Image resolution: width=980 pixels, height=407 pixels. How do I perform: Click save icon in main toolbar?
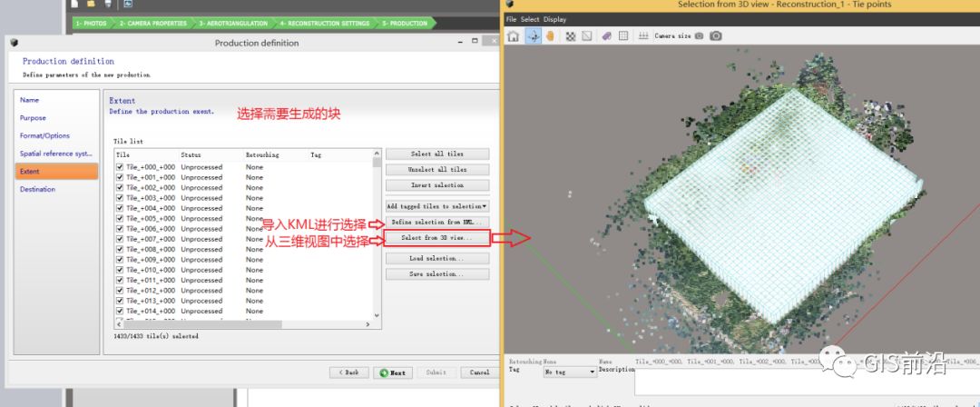(108, 3)
